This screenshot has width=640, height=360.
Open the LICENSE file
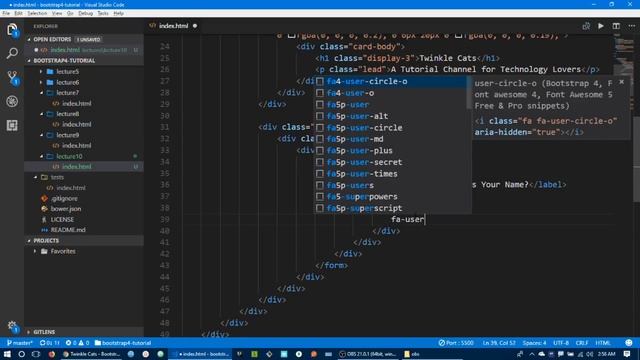pyautogui.click(x=84, y=219)
